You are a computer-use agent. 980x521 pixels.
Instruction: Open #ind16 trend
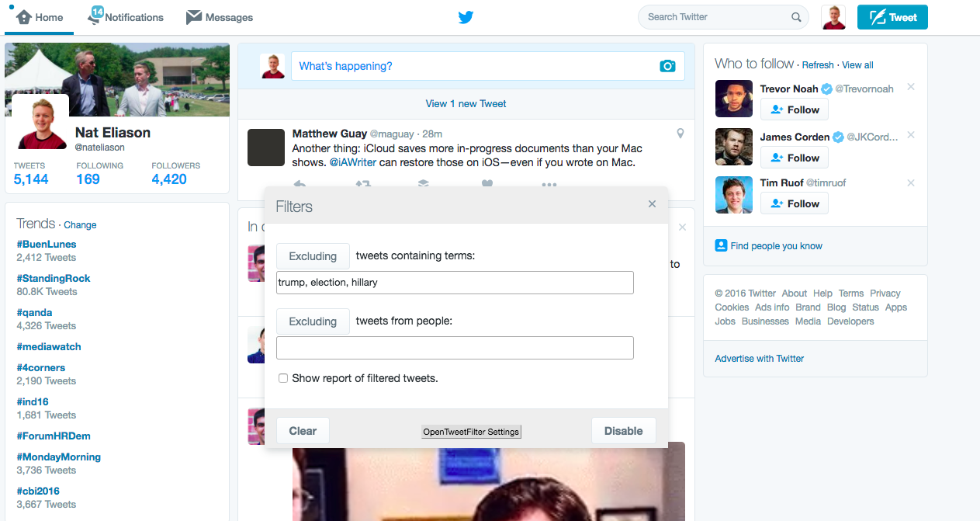point(33,401)
